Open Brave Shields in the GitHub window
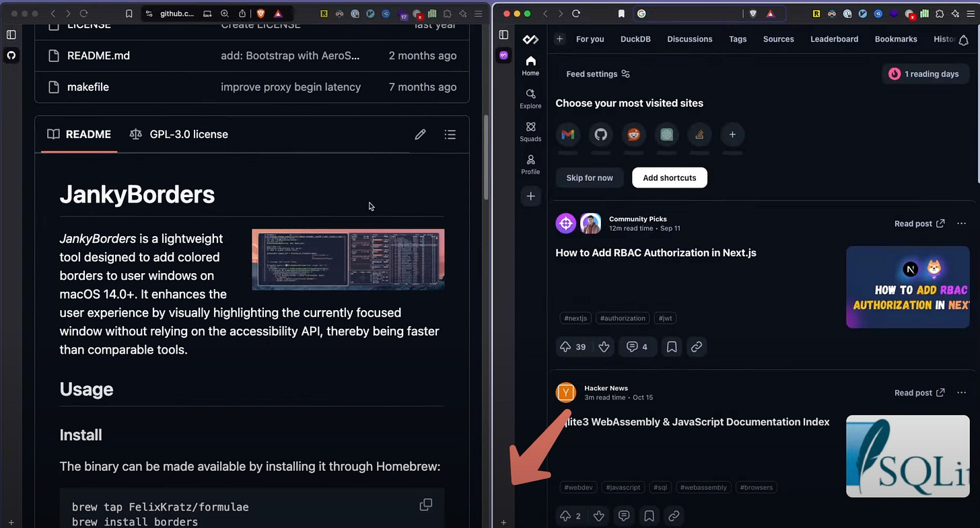980x528 pixels. 261,13
